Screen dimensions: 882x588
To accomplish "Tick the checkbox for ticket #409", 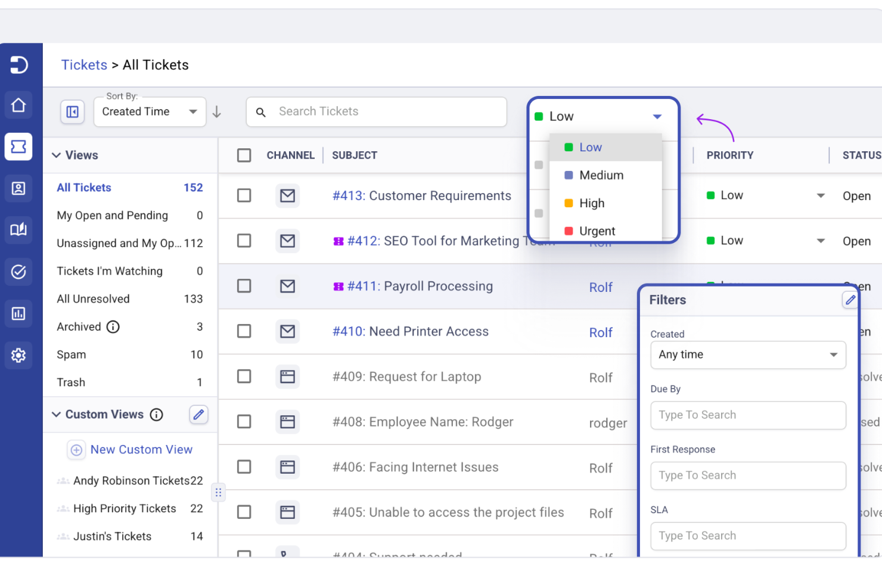I will click(x=244, y=377).
